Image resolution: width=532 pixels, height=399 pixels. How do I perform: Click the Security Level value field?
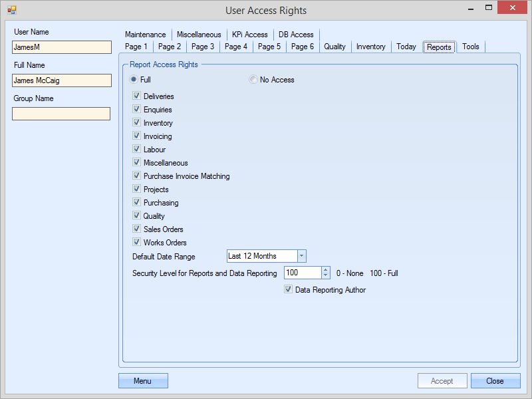click(x=303, y=273)
